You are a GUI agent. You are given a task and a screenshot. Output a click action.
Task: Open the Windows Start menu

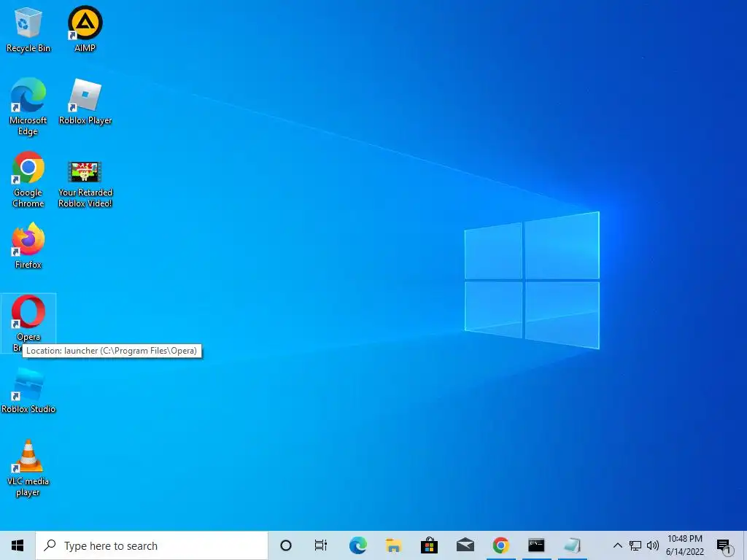point(18,545)
